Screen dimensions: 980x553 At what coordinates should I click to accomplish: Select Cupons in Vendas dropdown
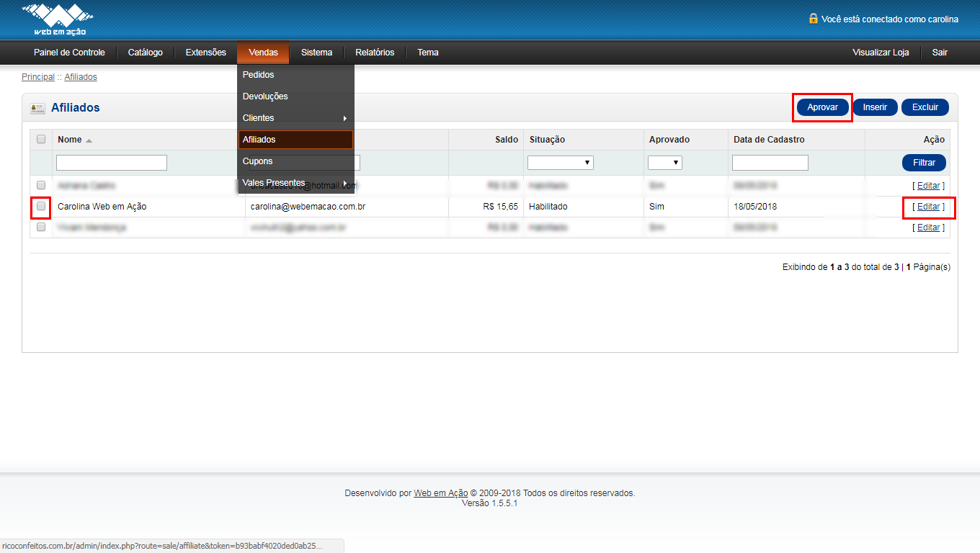(x=295, y=161)
